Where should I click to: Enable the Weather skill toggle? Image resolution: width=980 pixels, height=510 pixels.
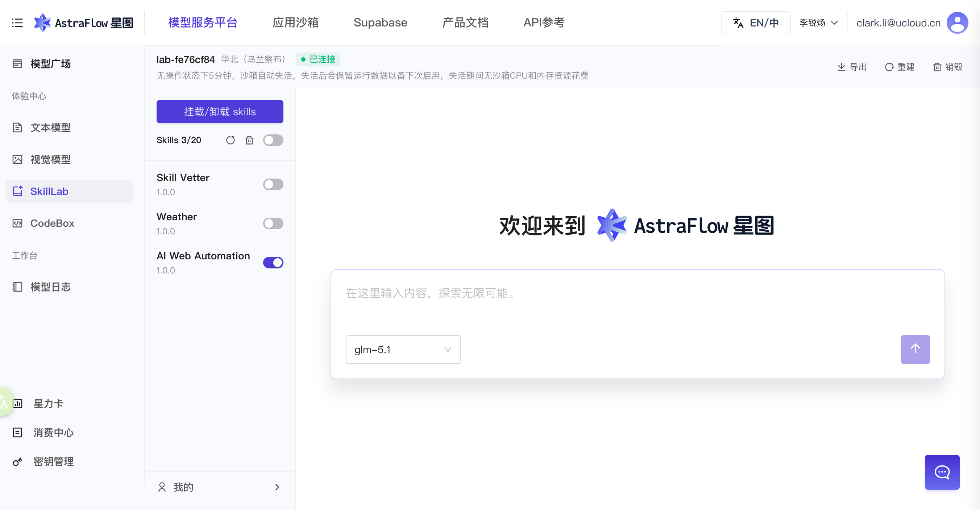pos(273,223)
